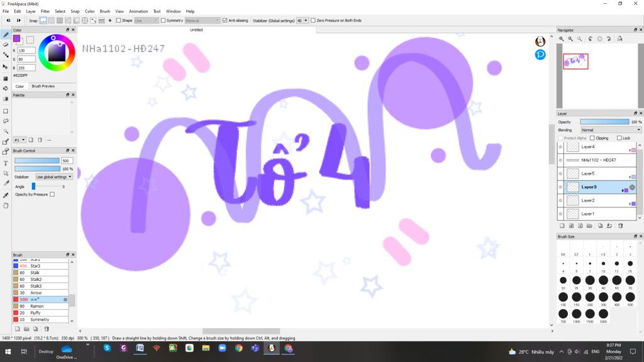Select the Text tool
This screenshot has height=362, width=644.
pyautogui.click(x=6, y=163)
